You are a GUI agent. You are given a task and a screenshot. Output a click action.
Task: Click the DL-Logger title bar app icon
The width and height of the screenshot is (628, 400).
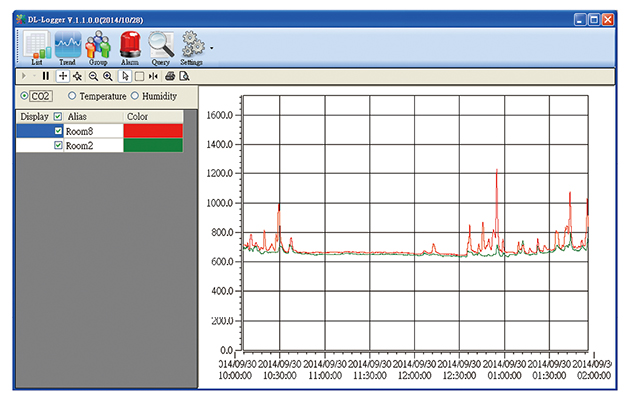coord(21,19)
